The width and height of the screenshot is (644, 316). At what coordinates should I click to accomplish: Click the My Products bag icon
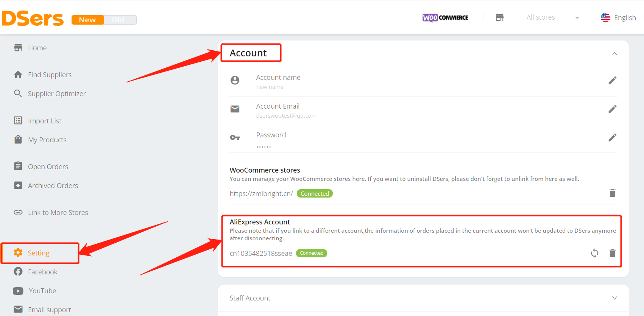click(x=18, y=139)
